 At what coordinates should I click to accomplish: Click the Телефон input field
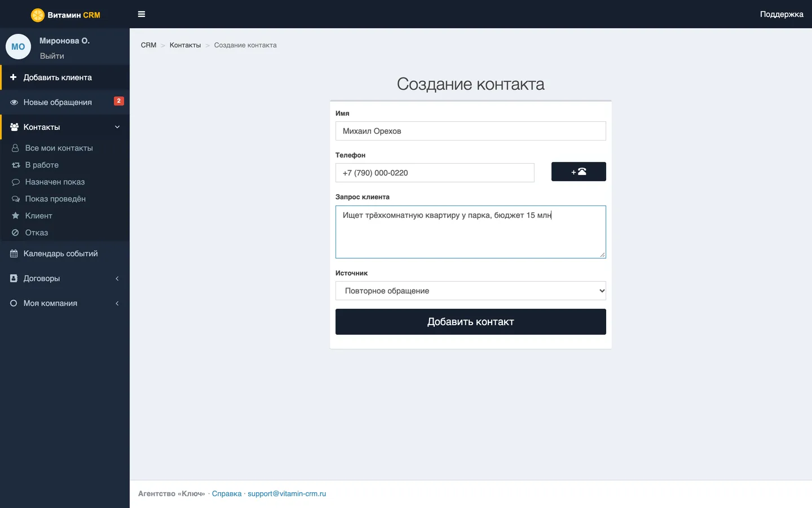click(435, 173)
